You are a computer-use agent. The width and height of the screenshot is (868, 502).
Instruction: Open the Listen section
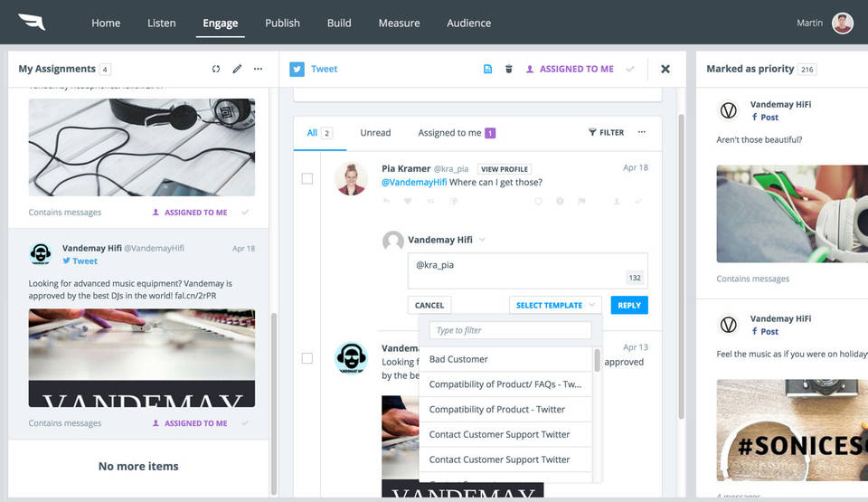[161, 23]
